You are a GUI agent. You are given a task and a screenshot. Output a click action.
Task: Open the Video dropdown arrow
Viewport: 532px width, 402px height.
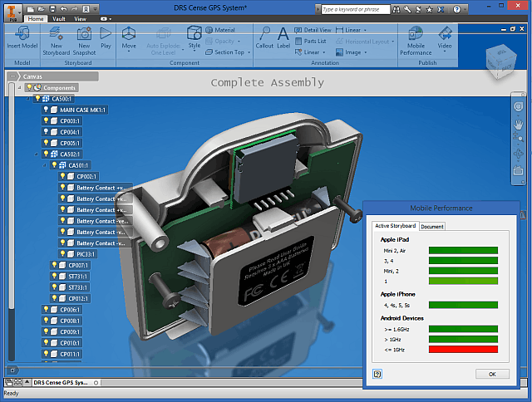(445, 51)
